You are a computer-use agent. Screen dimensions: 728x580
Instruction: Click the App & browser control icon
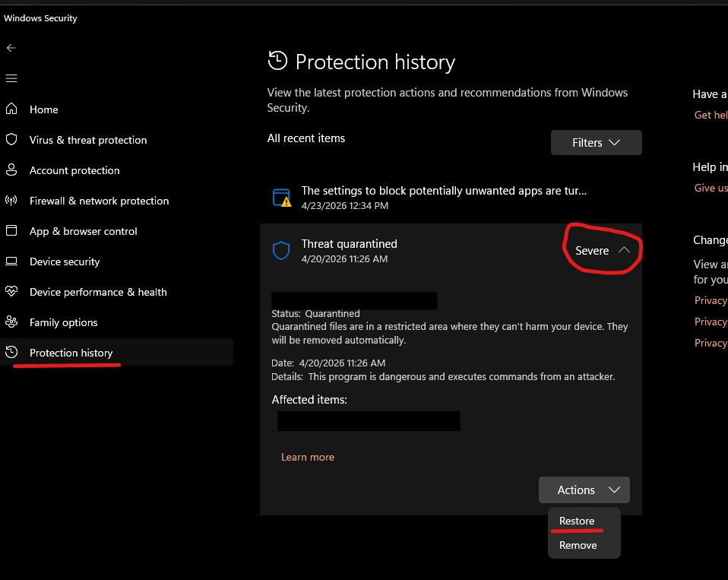11,231
